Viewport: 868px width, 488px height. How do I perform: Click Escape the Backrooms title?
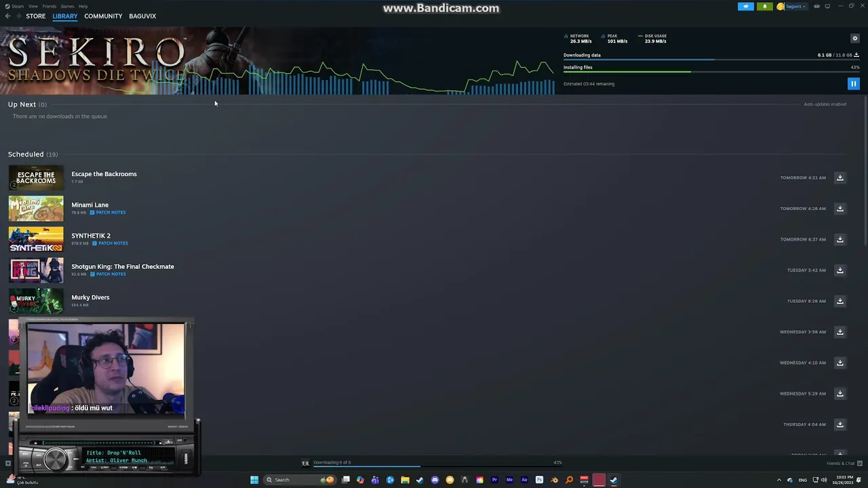104,174
